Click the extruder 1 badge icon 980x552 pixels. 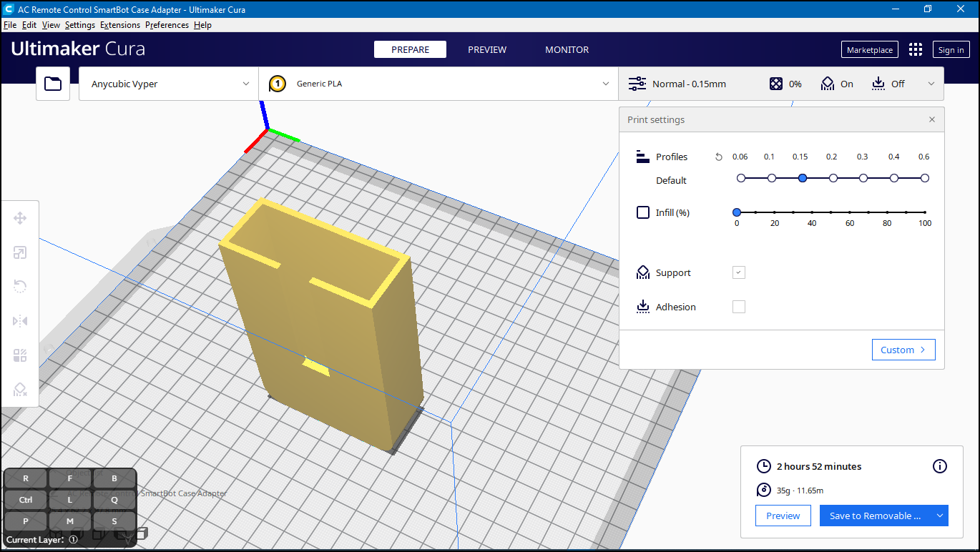pos(278,84)
